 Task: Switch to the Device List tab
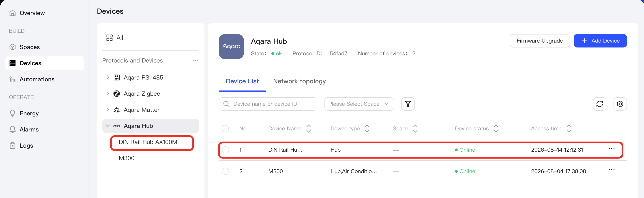pos(242,81)
